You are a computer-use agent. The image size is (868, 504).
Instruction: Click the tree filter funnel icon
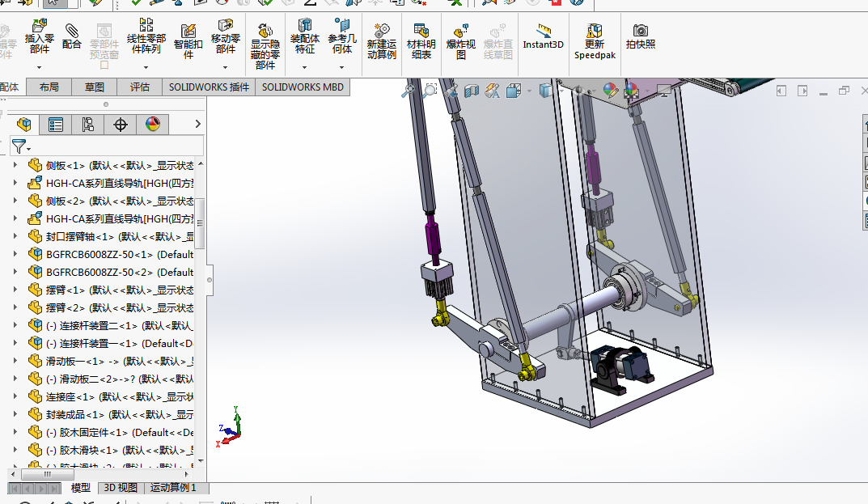(19, 146)
